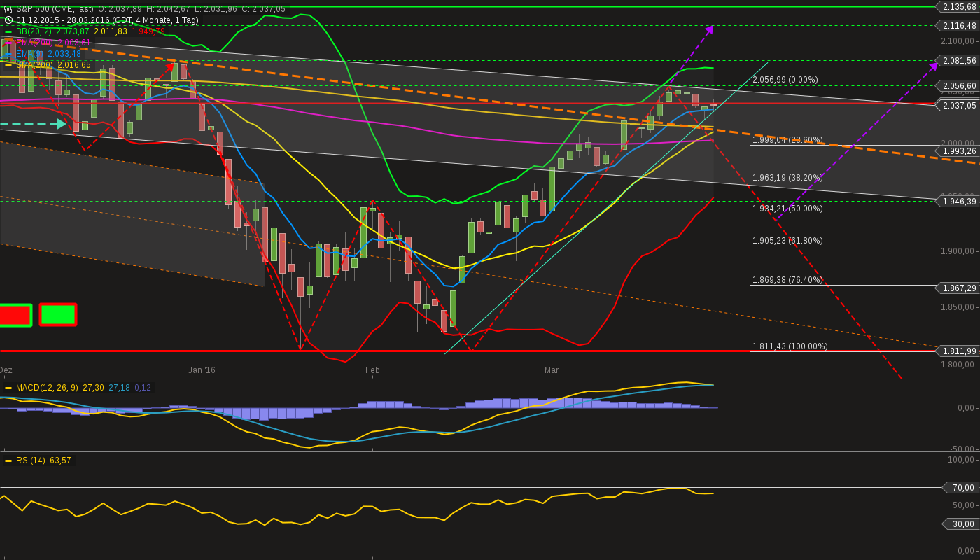This screenshot has width=980, height=560.
Task: Click the 1.946,39 price tag on the axis
Action: click(958, 202)
